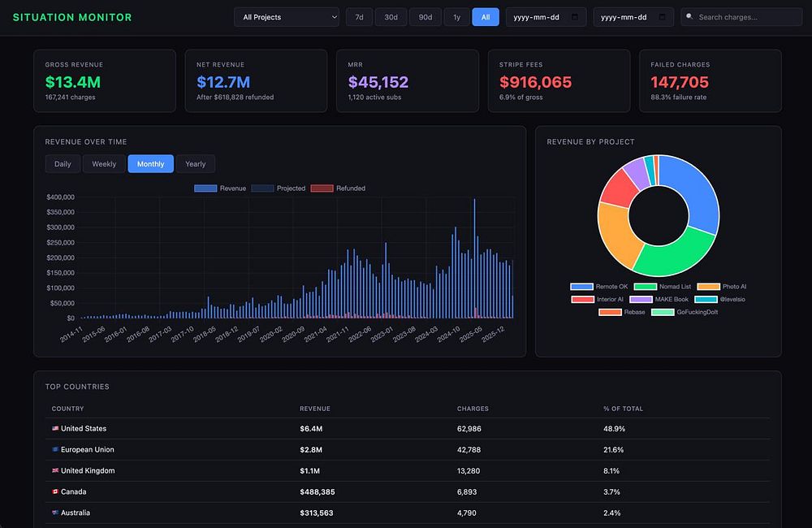Toggle Remote OK in donut legend
The height and width of the screenshot is (528, 812).
598,287
